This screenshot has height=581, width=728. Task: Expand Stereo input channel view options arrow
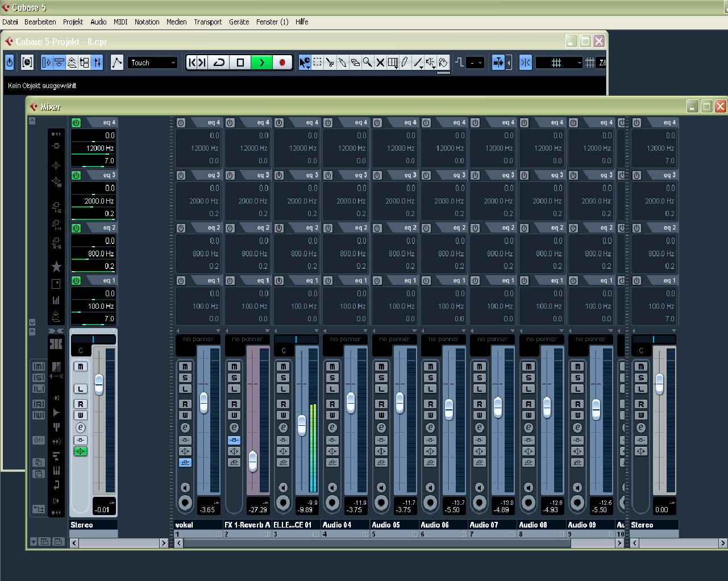pyautogui.click(x=114, y=330)
